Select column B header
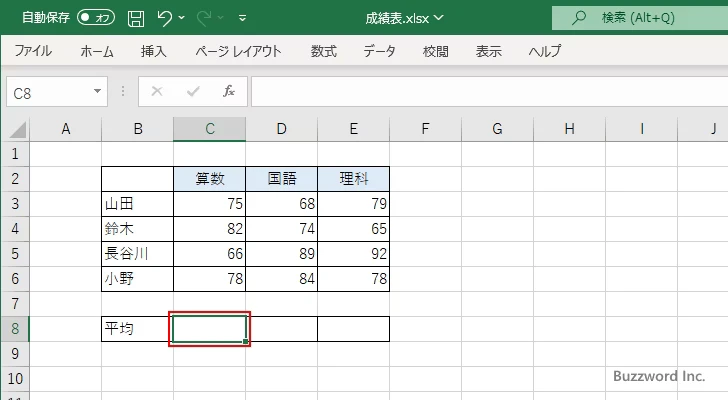The image size is (728, 400). (x=137, y=129)
